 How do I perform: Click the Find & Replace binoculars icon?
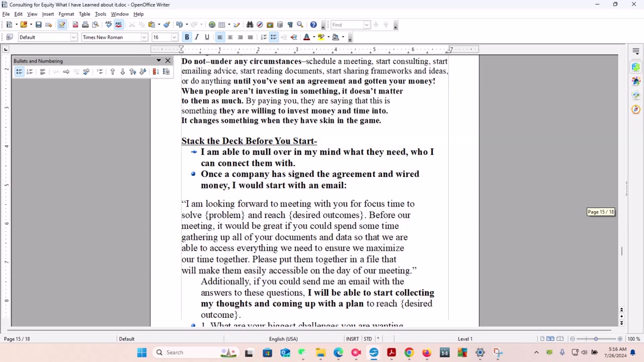250,25
